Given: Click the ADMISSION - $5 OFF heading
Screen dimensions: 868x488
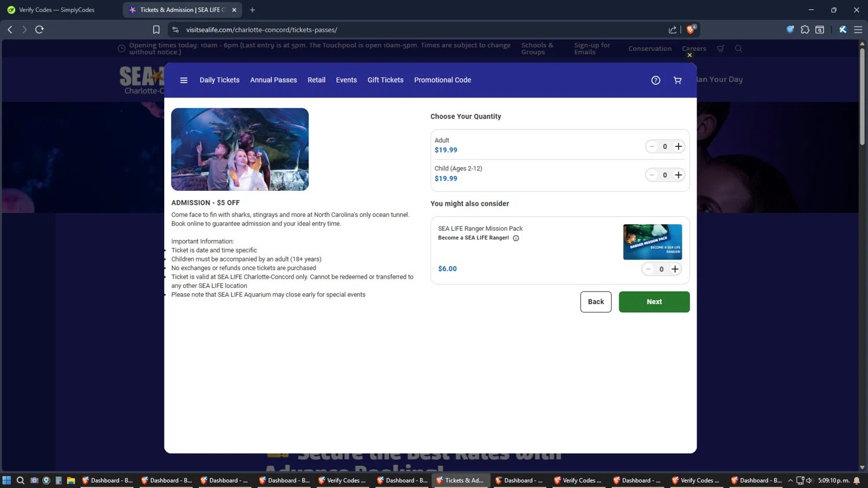Looking at the screenshot, I should pyautogui.click(x=205, y=203).
